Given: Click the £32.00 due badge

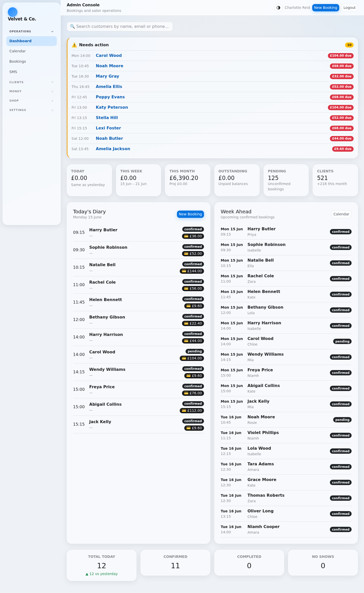Looking at the screenshot, I should [342, 76].
